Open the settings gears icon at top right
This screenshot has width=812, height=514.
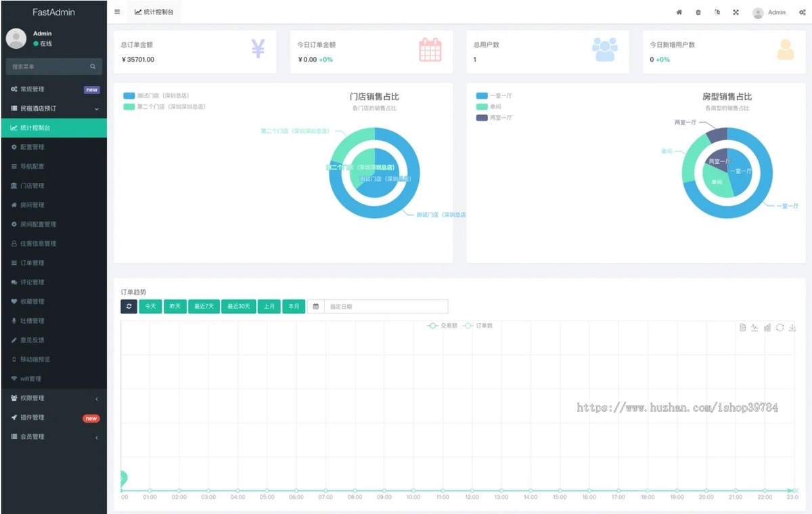802,12
